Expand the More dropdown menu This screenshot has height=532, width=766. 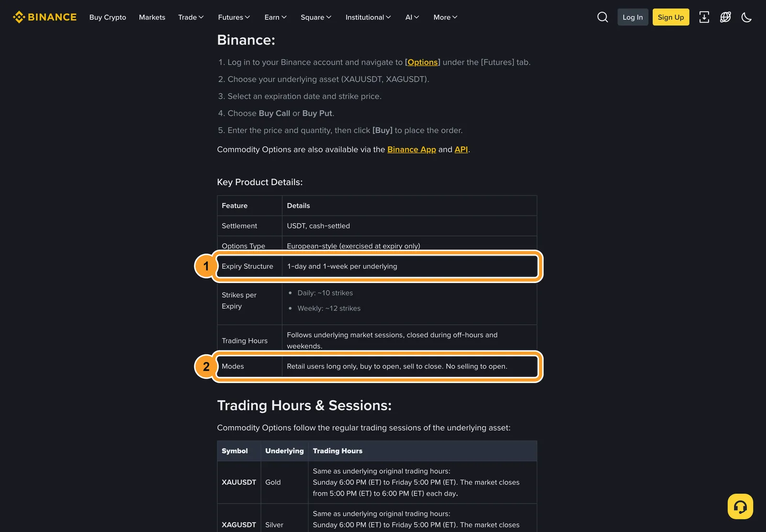pyautogui.click(x=445, y=17)
